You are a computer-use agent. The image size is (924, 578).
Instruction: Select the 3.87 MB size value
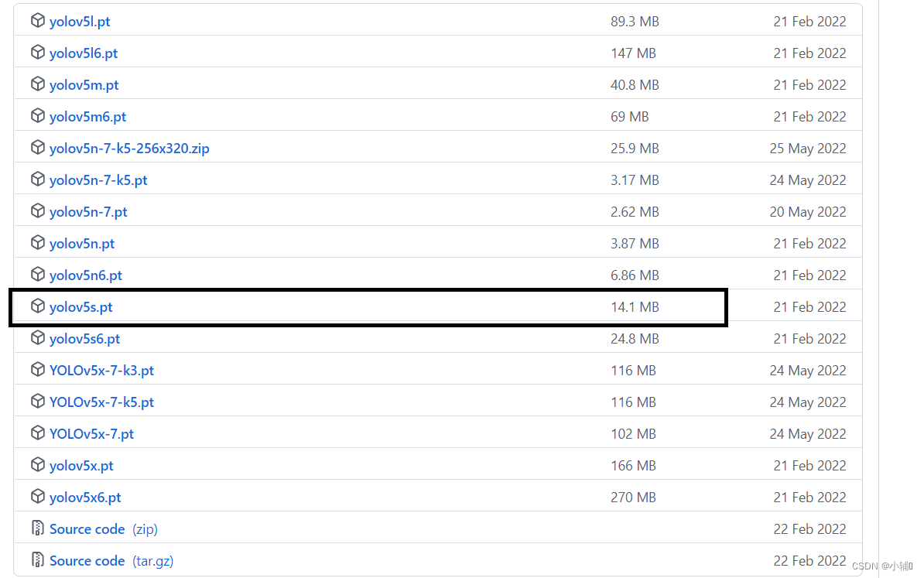(x=635, y=244)
